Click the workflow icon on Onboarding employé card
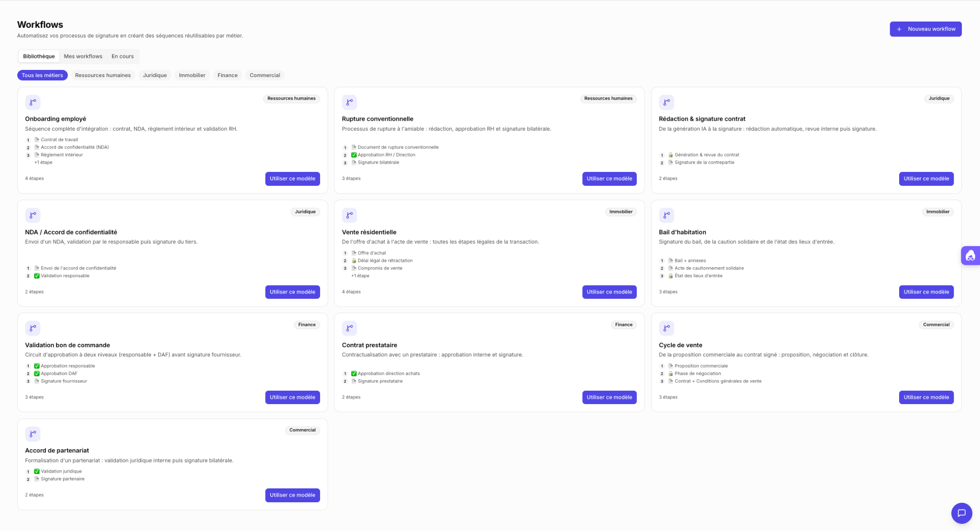This screenshot has height=531, width=980. click(x=33, y=102)
